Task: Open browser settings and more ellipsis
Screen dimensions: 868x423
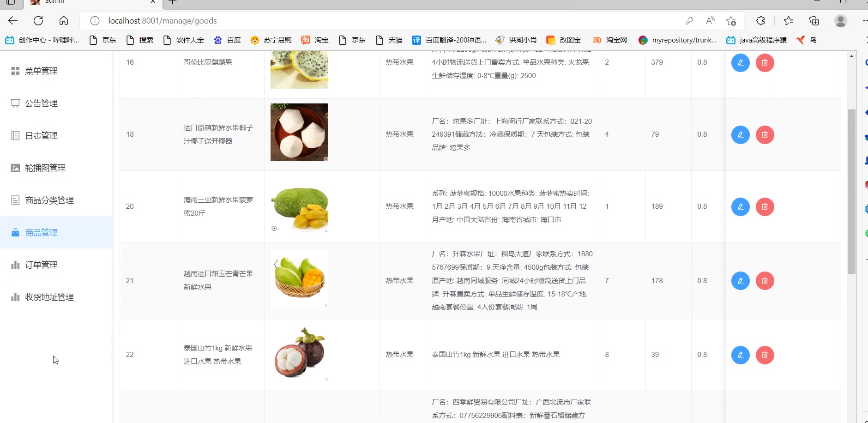Action: [865, 21]
